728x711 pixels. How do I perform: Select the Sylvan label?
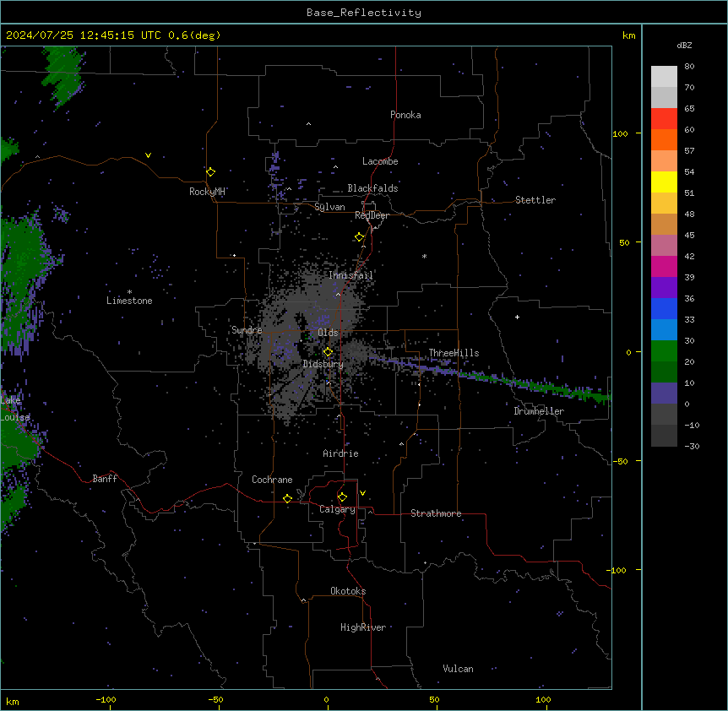click(329, 207)
